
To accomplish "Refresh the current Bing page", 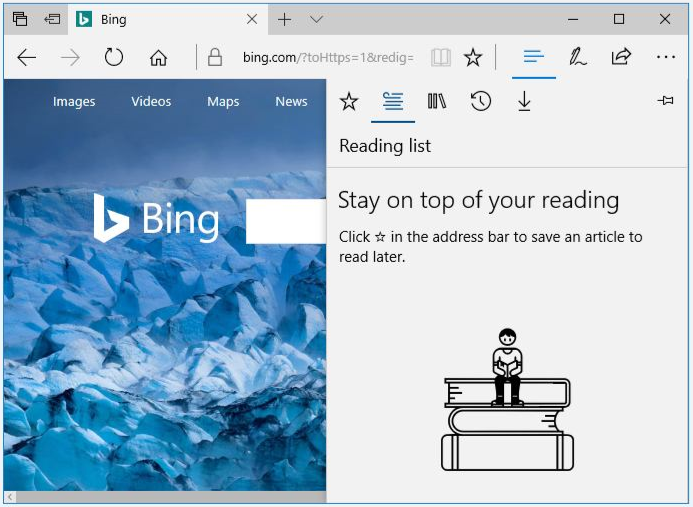I will click(114, 57).
